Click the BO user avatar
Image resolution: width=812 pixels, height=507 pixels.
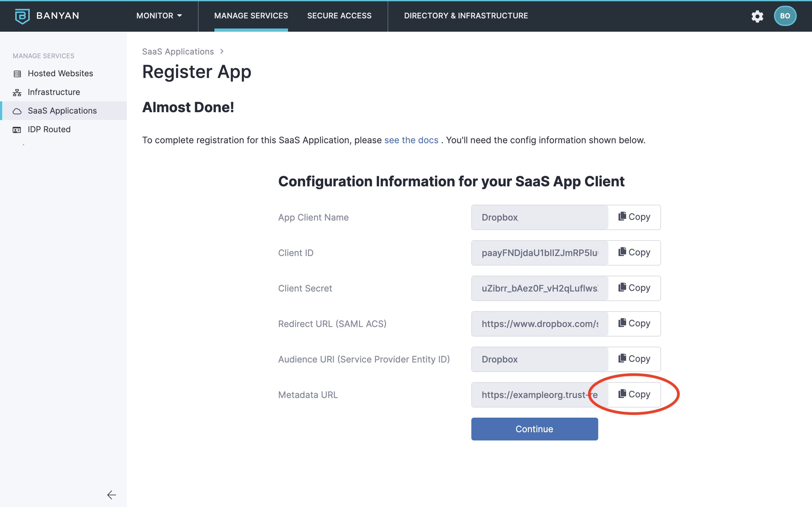coord(784,16)
